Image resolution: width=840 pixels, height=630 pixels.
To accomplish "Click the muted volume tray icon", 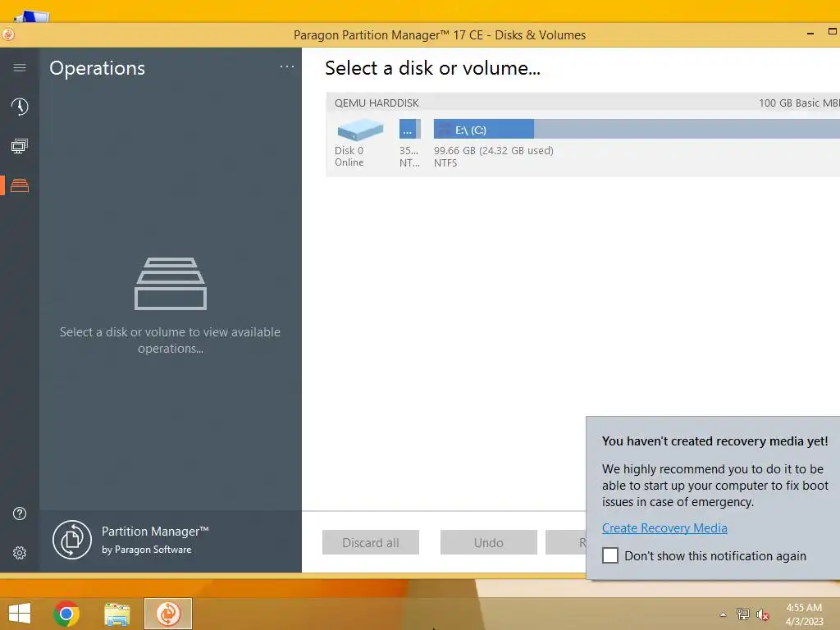I will pos(763,614).
